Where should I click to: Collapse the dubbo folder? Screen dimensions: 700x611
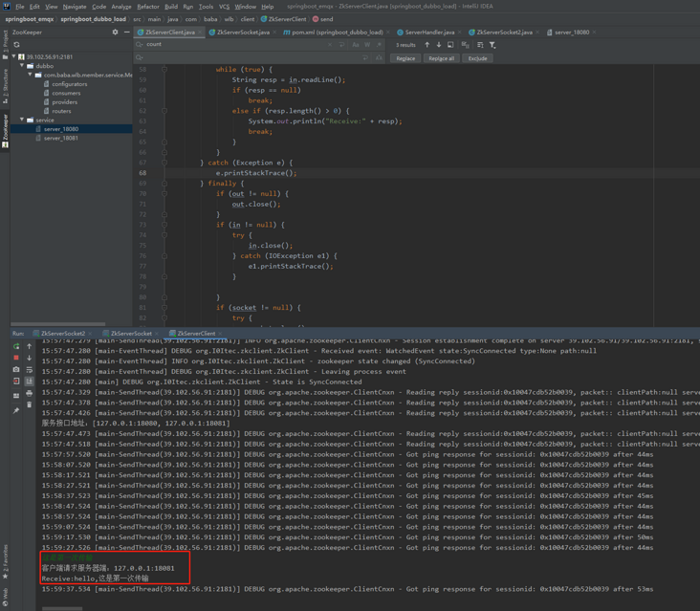(22, 66)
